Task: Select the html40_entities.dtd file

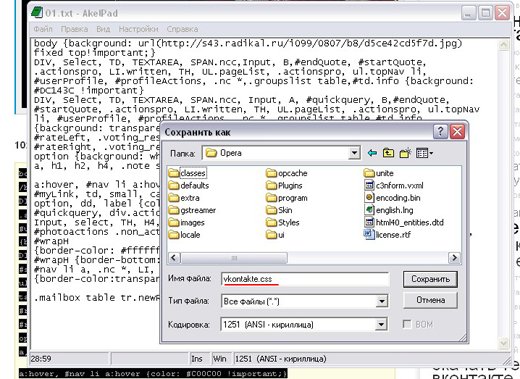Action: [x=404, y=222]
